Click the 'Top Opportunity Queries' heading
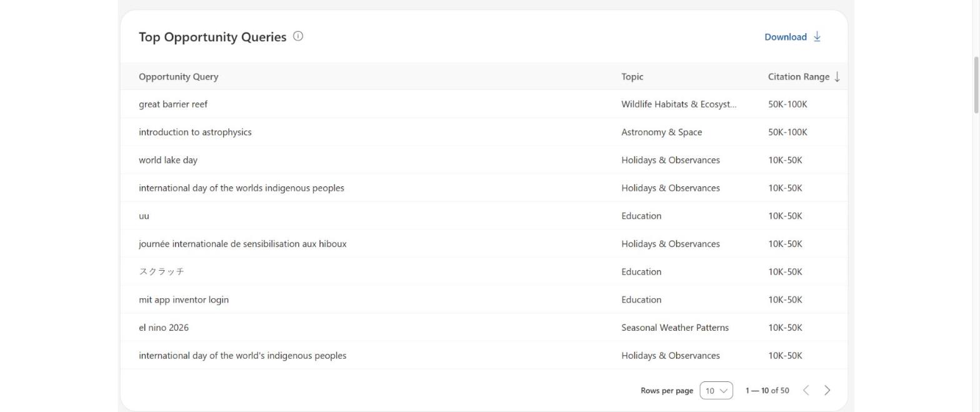Image resolution: width=980 pixels, height=412 pixels. [212, 37]
